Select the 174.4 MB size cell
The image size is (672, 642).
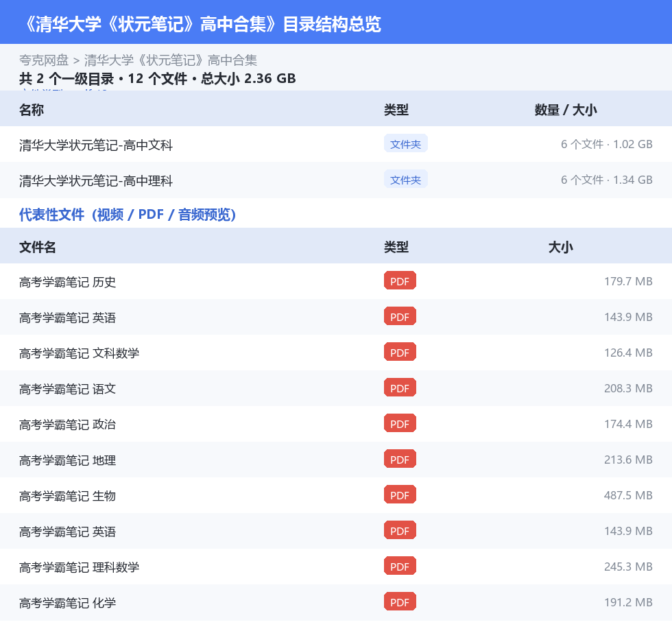point(628,424)
